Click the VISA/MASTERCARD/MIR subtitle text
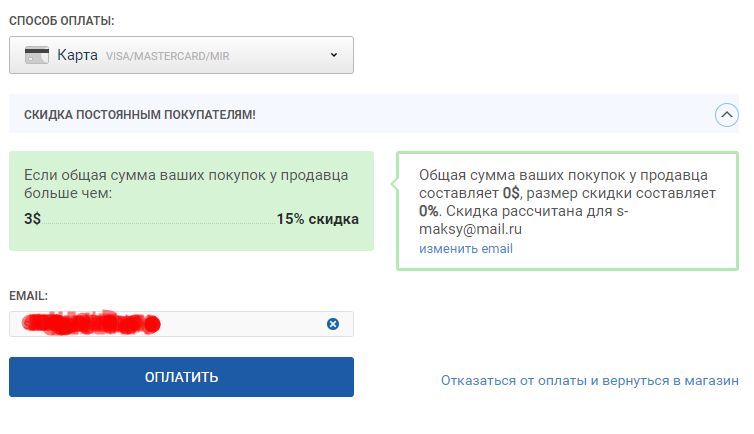Screen dimensions: 754x434 click(167, 56)
